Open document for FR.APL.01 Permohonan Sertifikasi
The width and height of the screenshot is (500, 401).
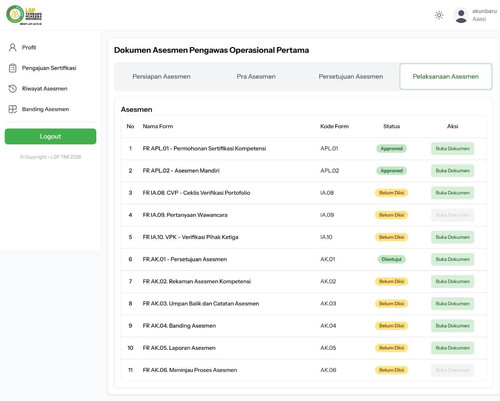point(452,149)
